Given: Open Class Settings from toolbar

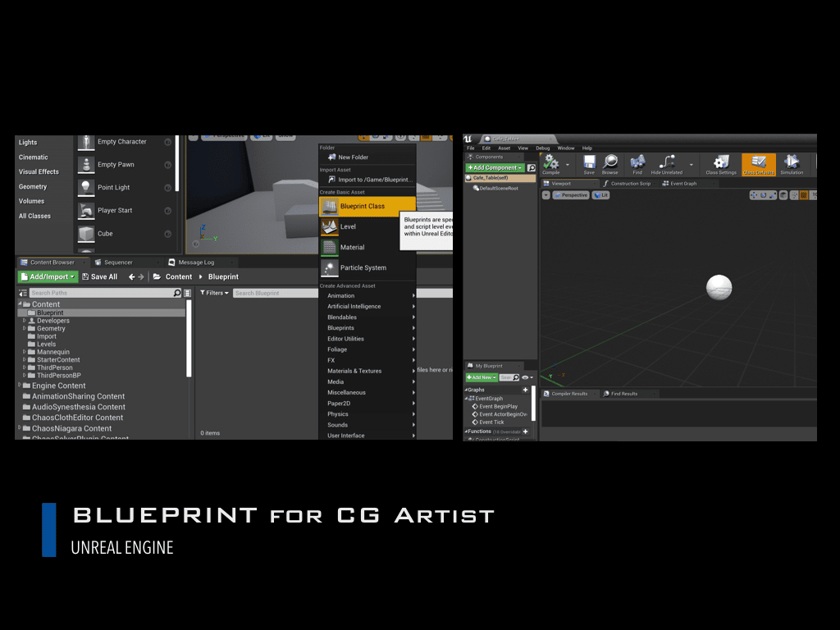Looking at the screenshot, I should [x=721, y=163].
